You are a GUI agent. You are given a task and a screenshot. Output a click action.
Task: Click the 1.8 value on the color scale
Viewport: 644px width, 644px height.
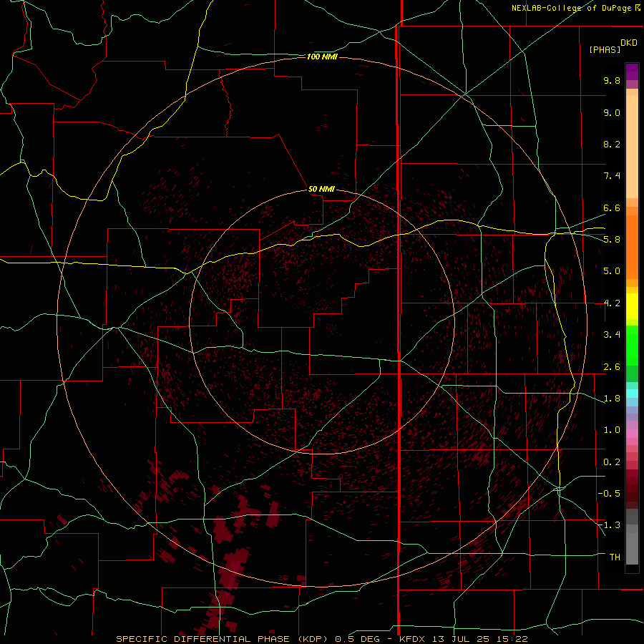coord(612,399)
